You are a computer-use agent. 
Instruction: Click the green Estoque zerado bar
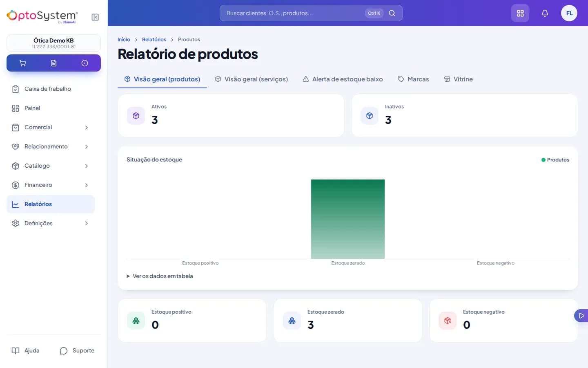(x=348, y=219)
